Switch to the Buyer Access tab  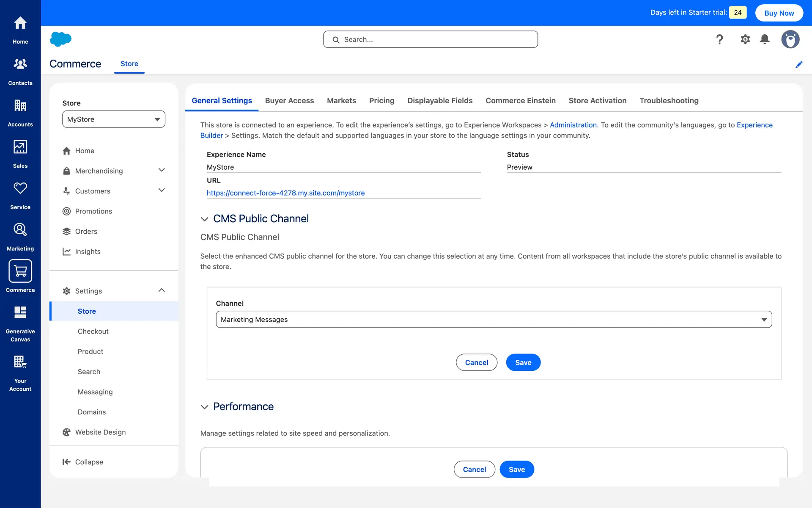click(289, 101)
